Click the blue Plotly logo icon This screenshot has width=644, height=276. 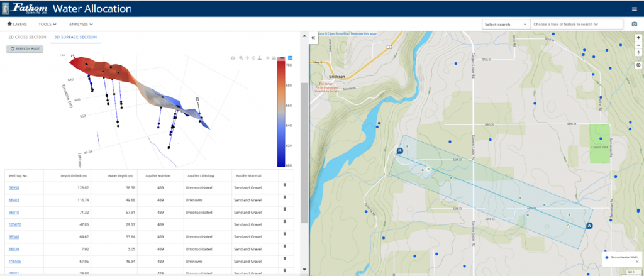290,58
